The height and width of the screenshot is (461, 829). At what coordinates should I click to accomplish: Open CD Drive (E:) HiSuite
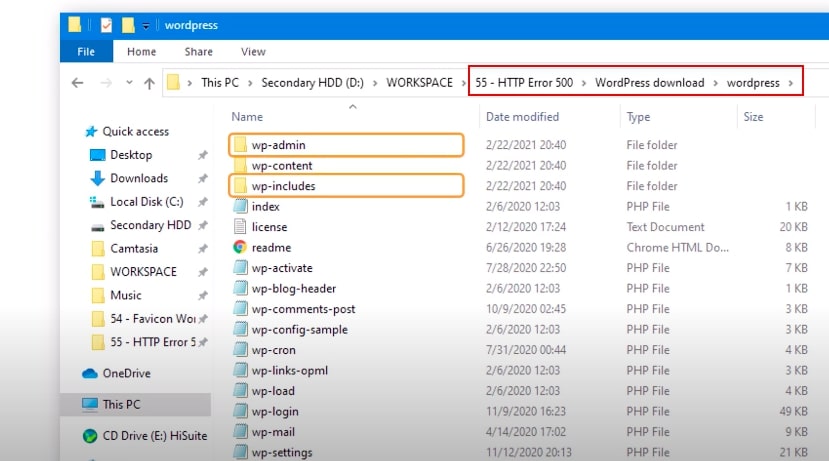pos(145,436)
